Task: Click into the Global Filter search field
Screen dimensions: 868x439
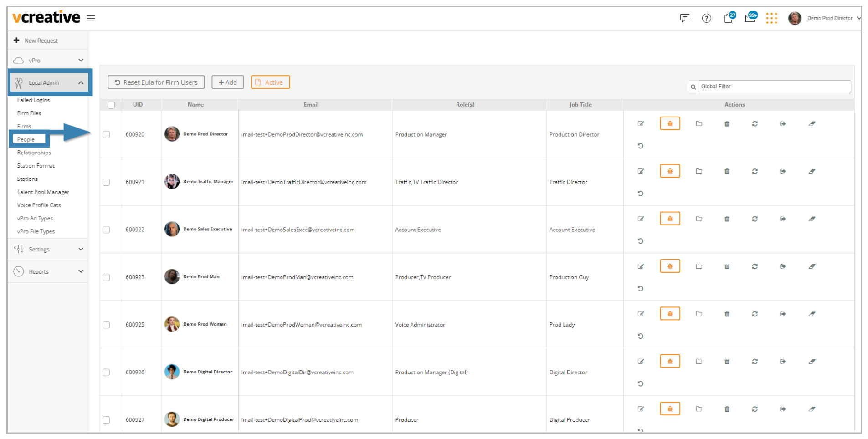Action: (774, 87)
